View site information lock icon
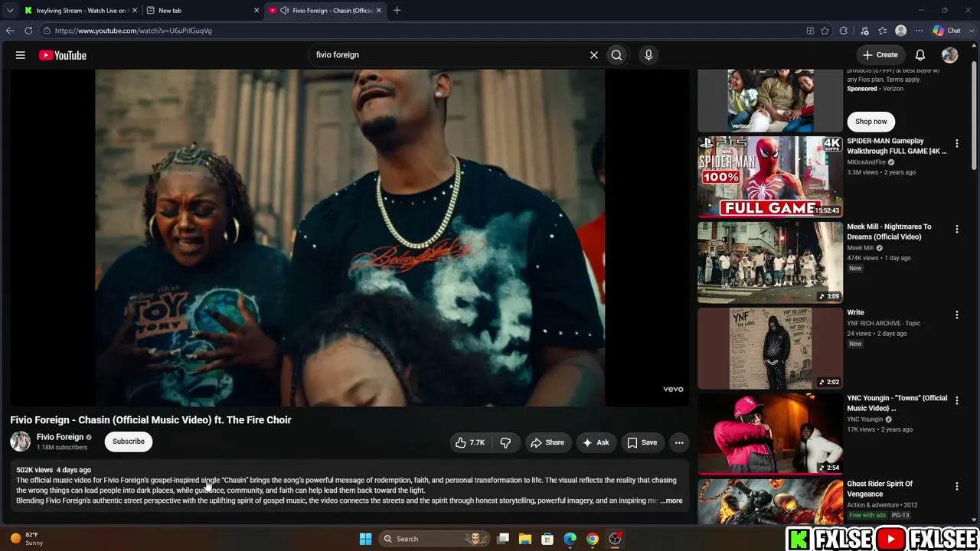 47,31
